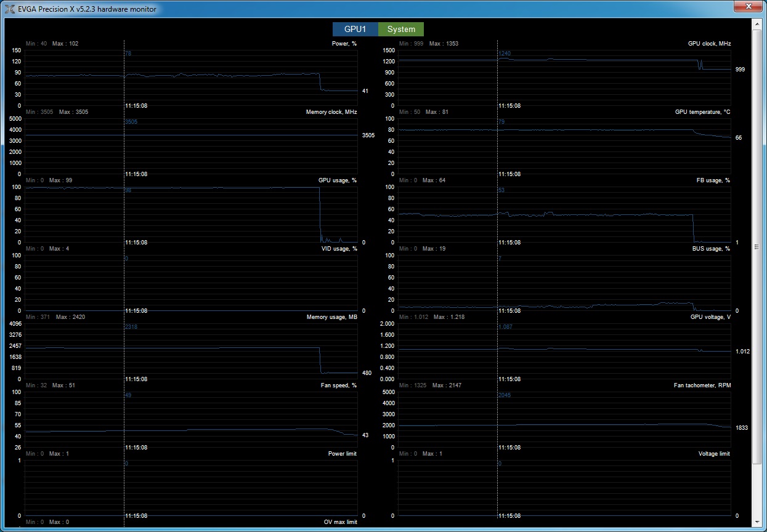
Task: Click the "GPU usage, %" graph title
Action: [x=338, y=180]
